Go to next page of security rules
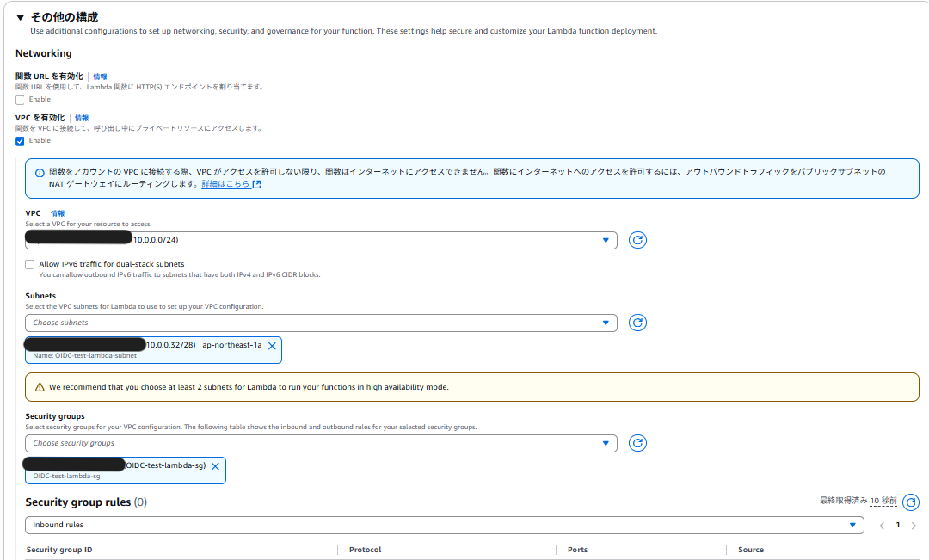The image size is (929, 560). (914, 525)
